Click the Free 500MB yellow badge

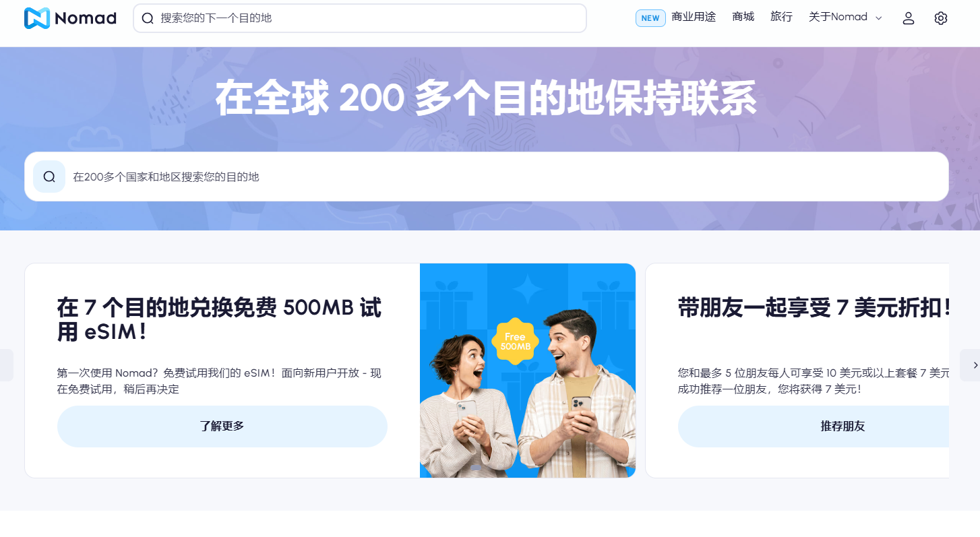(x=515, y=341)
